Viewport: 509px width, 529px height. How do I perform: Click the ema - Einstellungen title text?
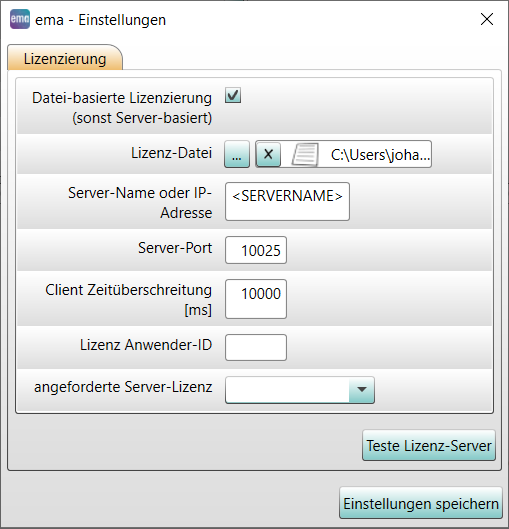tap(101, 20)
